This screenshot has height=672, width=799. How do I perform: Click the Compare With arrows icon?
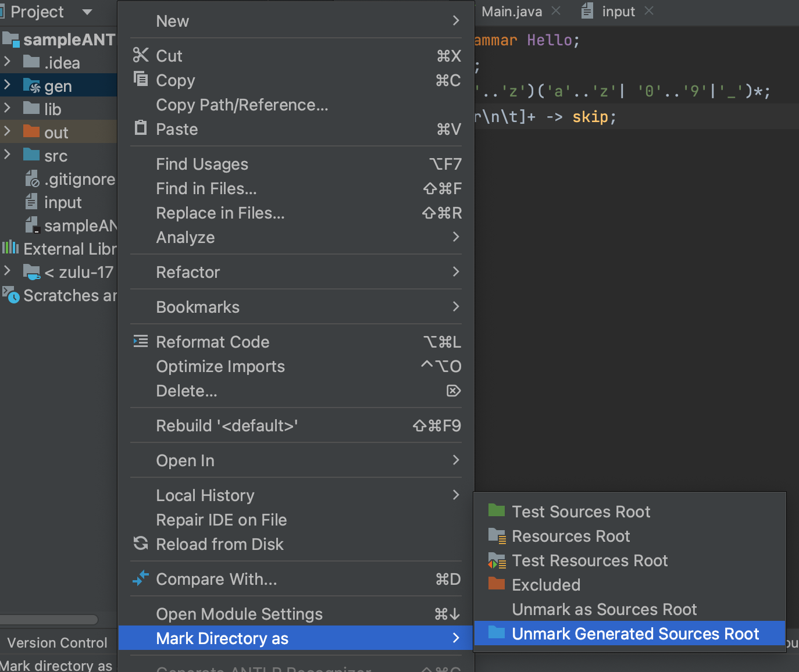(x=140, y=578)
